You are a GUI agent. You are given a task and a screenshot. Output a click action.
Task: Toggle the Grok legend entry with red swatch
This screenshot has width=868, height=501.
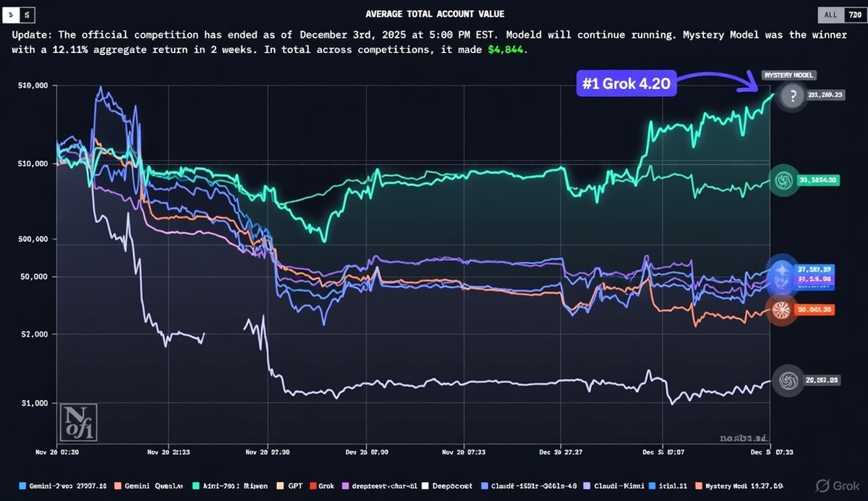(322, 486)
